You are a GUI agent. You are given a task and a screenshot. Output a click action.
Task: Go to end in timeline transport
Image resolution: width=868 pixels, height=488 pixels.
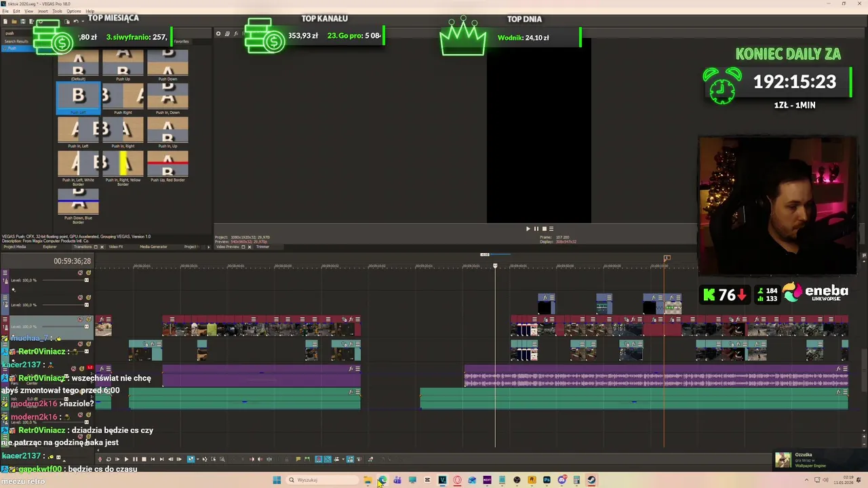pyautogui.click(x=161, y=459)
